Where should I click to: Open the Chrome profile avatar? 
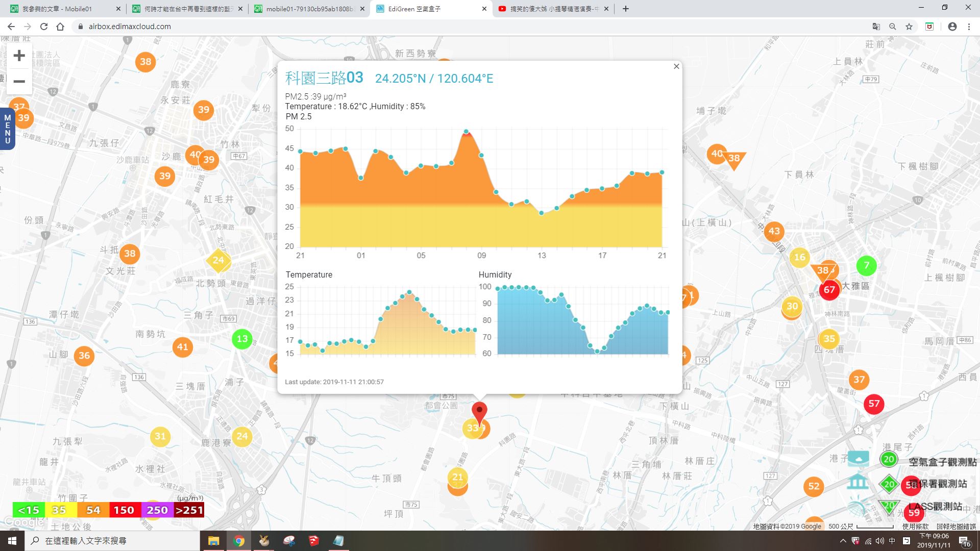click(x=952, y=27)
